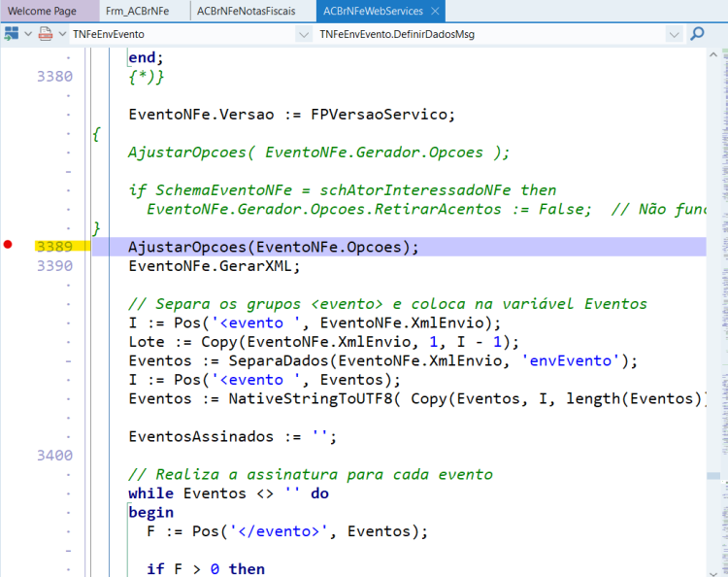Image resolution: width=728 pixels, height=577 pixels.
Task: Click scroll down arrow of the editor
Action: (x=713, y=573)
